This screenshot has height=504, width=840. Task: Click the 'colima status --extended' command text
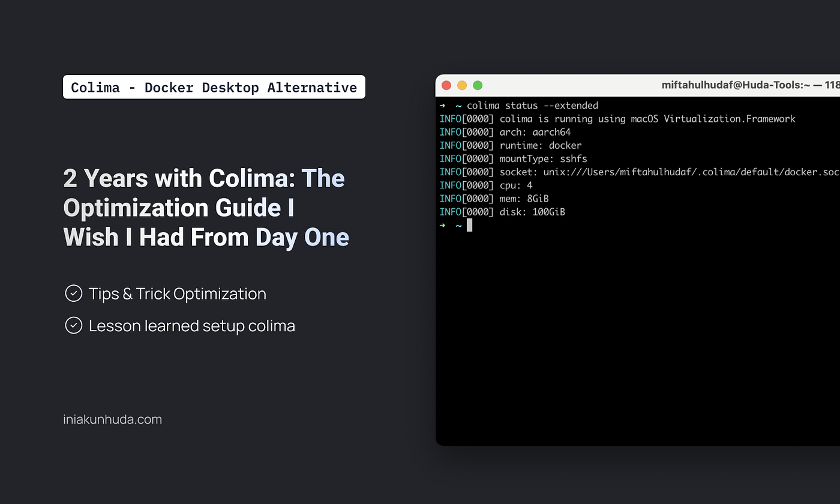click(x=532, y=106)
